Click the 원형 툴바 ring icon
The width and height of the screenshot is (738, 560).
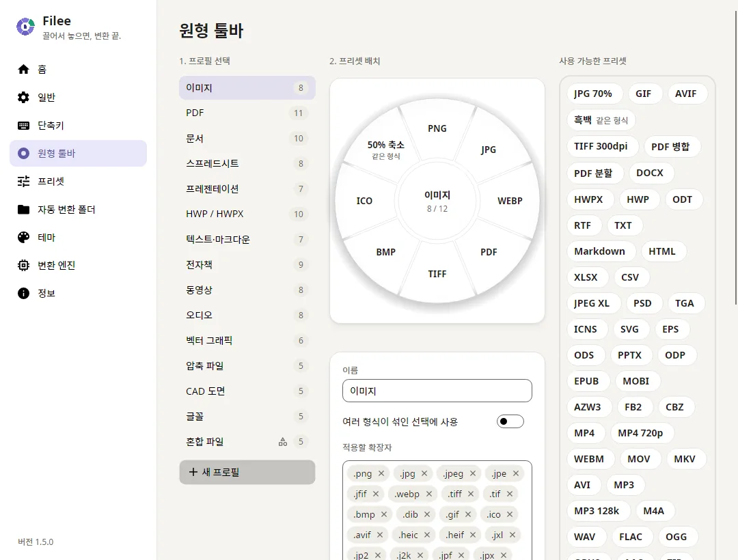23,153
